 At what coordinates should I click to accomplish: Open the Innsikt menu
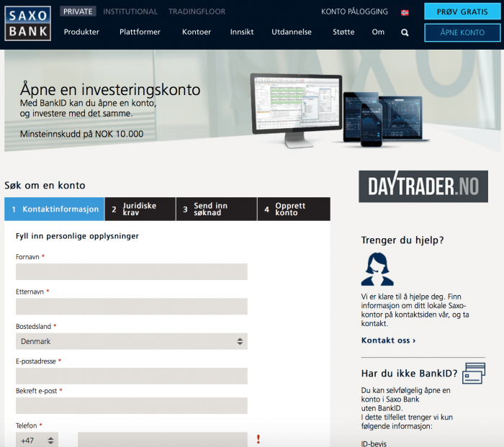tap(242, 32)
